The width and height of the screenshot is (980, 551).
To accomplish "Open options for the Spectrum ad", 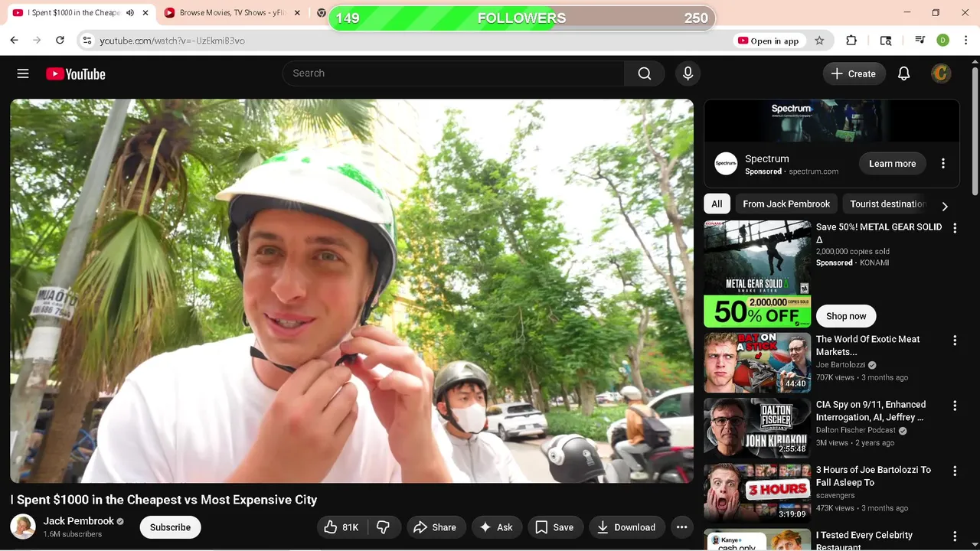I will [x=943, y=164].
